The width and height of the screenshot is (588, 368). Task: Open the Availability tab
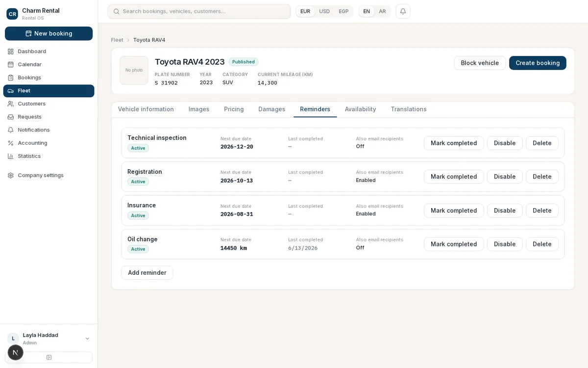360,109
